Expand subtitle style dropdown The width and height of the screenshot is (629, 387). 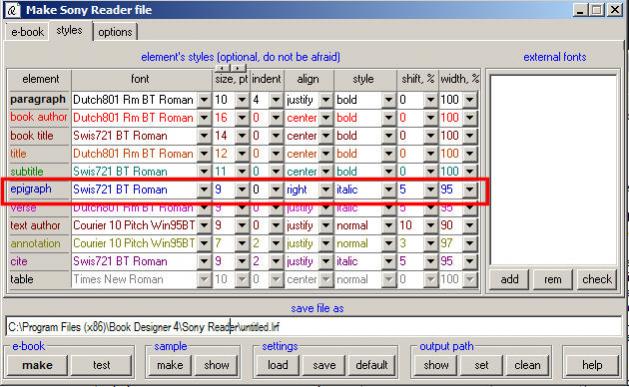tap(388, 172)
